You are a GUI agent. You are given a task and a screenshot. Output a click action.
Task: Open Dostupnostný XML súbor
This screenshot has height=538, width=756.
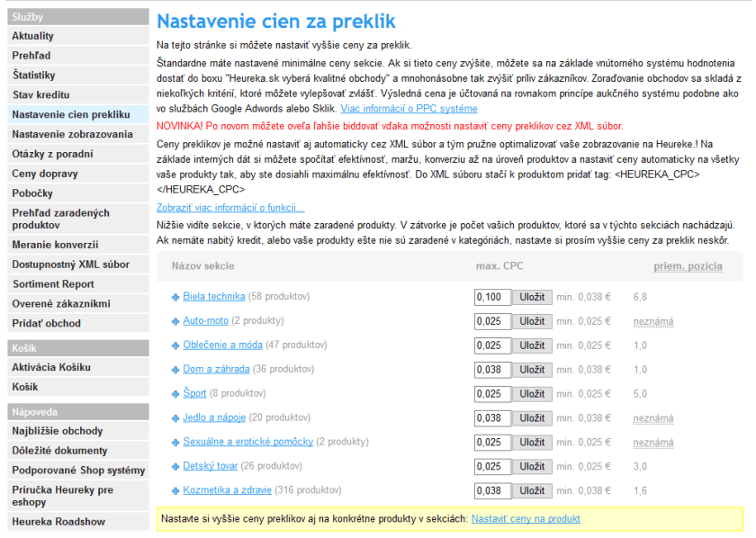[x=78, y=265]
